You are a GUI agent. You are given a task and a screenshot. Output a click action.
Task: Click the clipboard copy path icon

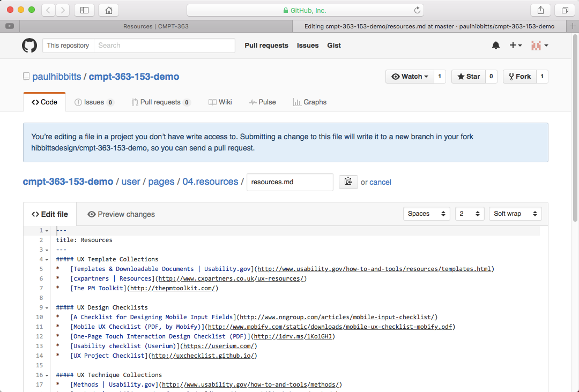348,182
